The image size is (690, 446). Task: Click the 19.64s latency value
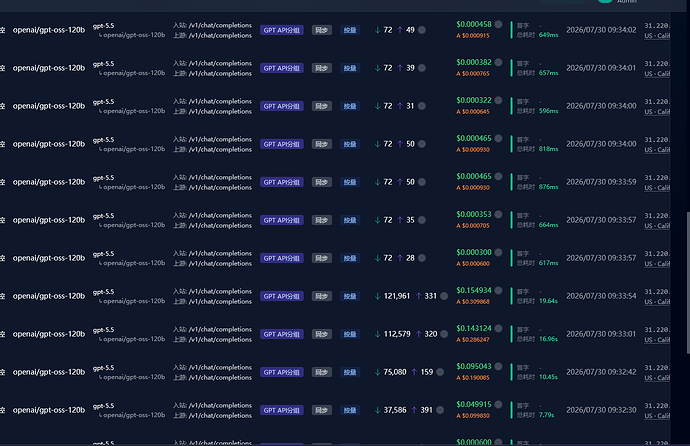[548, 301]
